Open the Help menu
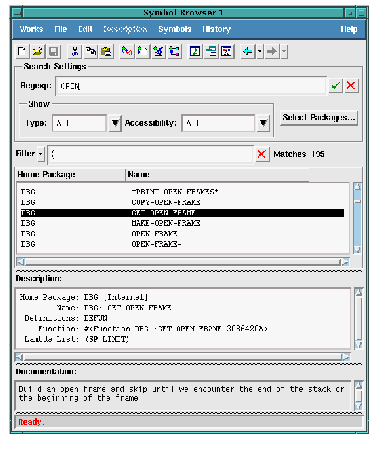This screenshot has height=470, width=379. coord(349,29)
